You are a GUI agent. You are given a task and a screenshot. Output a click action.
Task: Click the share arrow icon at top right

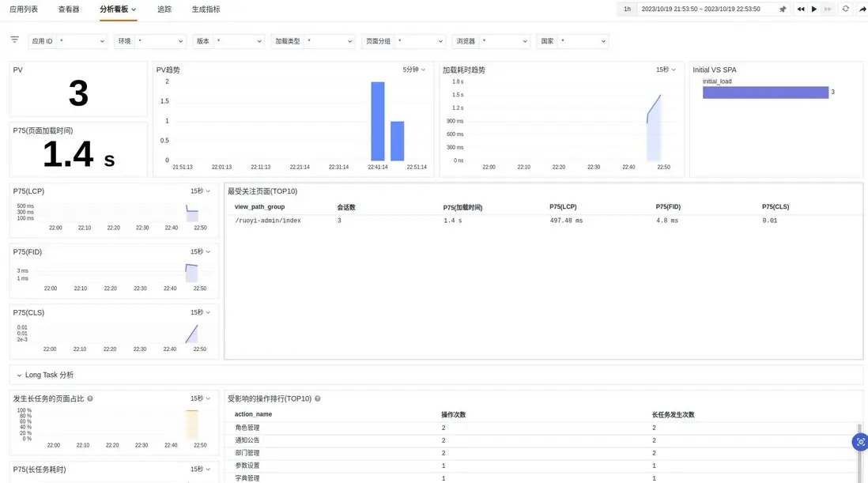click(x=862, y=9)
